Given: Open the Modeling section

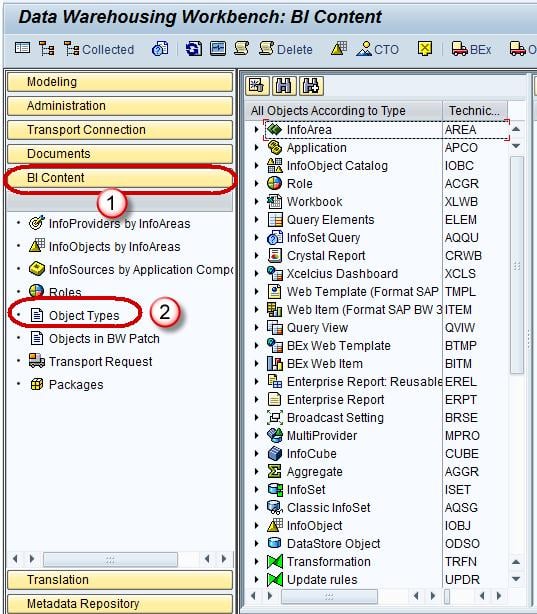Looking at the screenshot, I should pyautogui.click(x=120, y=82).
